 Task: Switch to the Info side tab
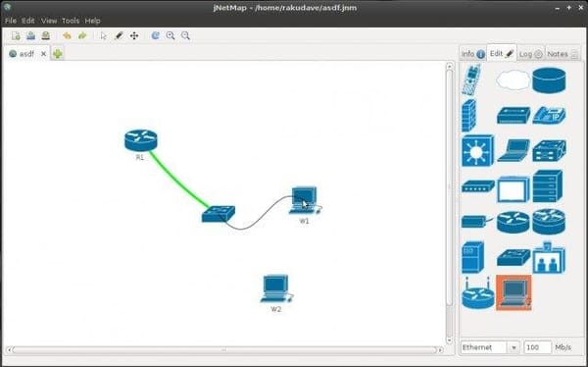(x=473, y=54)
